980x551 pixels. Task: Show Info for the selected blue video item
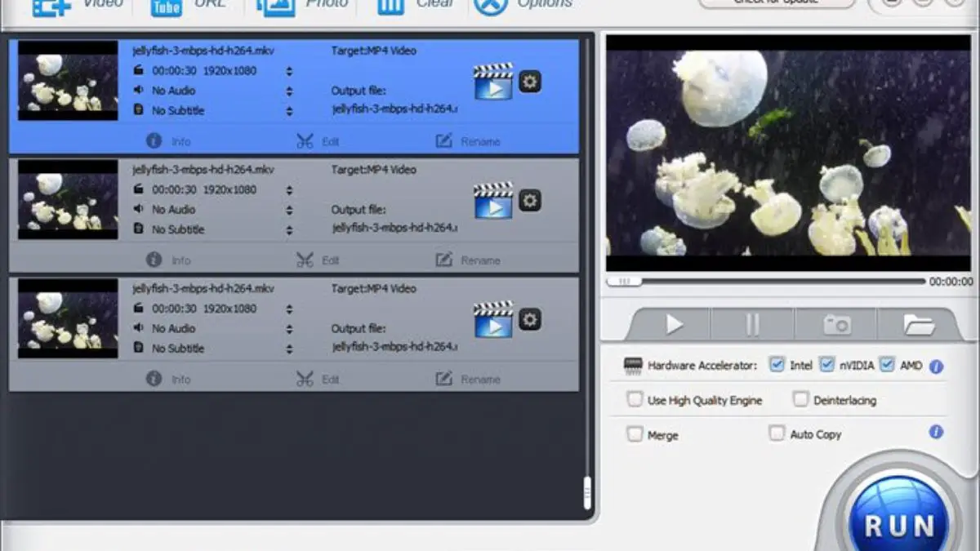click(x=168, y=141)
